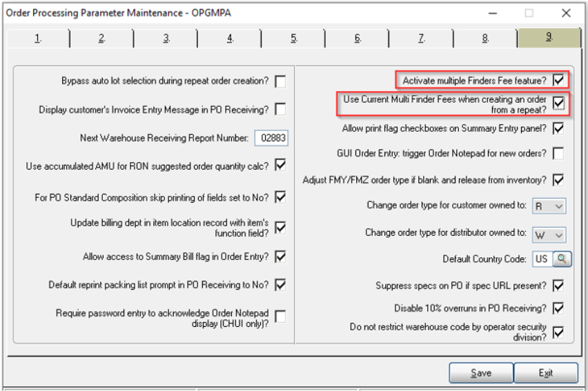This screenshot has width=588, height=391.
Task: Select the active tab 9
Action: 549,37
